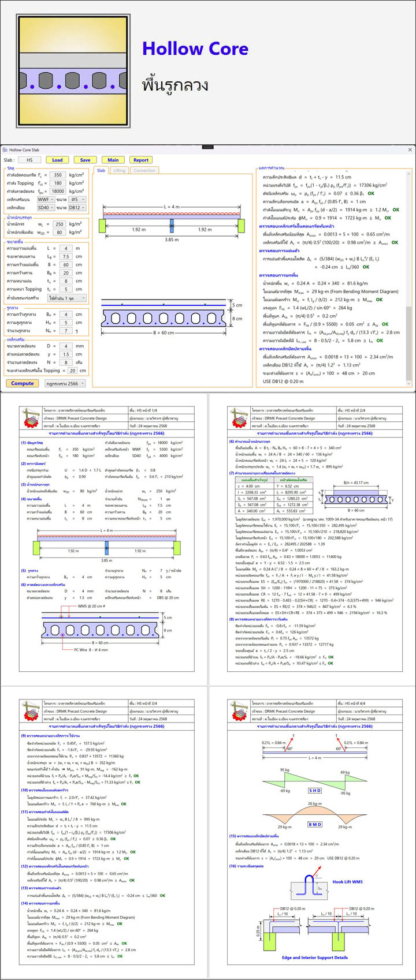Screen dimensions: 416x980
Task: Click 'Edge and Interior Support Details' caption
Action: tap(315, 957)
